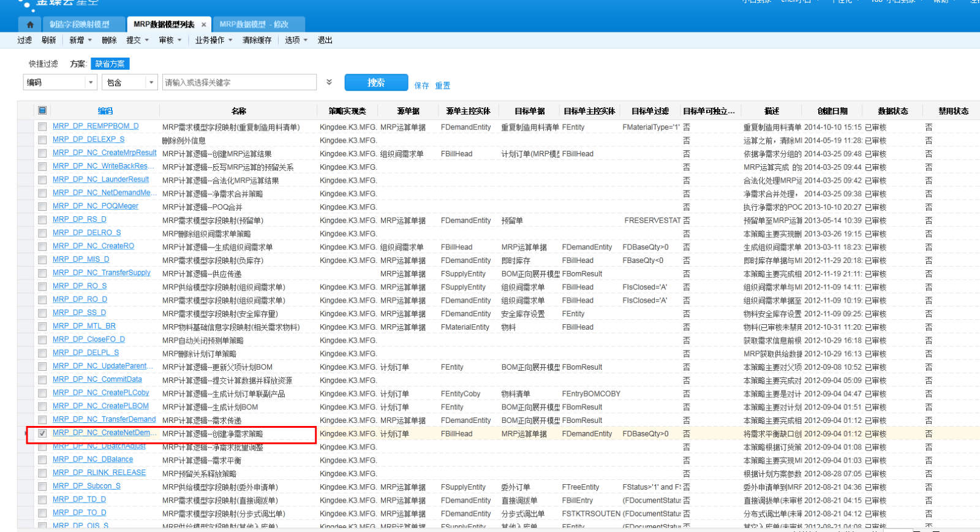This screenshot has height=532, width=980.
Task: Click the 重置 link to reset filters
Action: click(442, 86)
